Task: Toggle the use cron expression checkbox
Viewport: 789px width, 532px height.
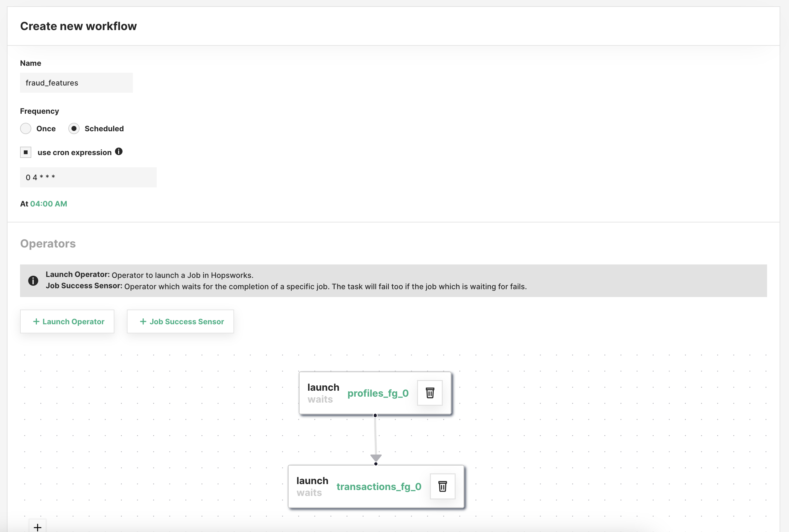Action: click(26, 152)
